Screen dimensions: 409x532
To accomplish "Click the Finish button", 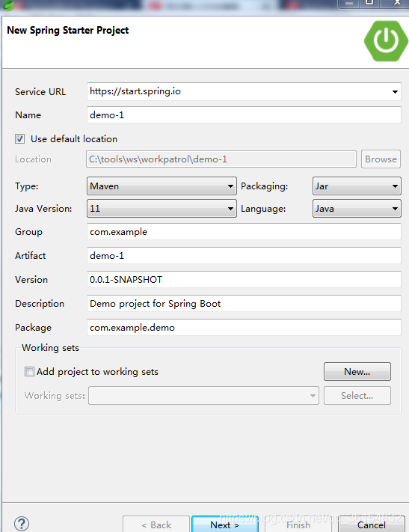I will click(298, 525).
